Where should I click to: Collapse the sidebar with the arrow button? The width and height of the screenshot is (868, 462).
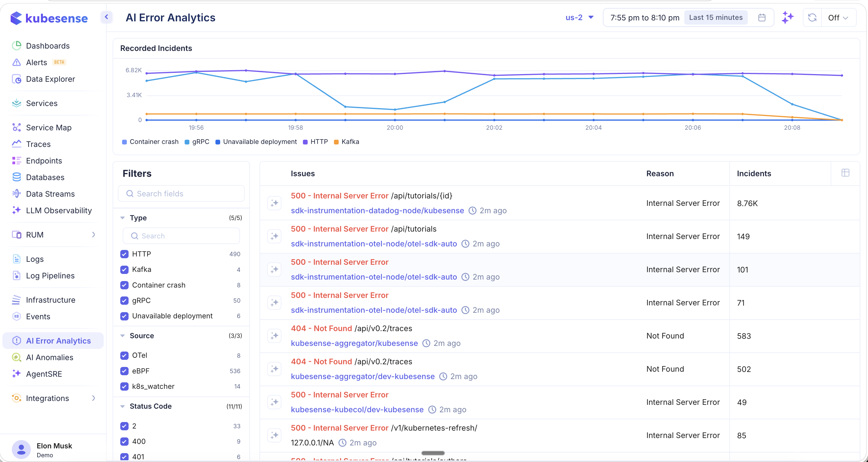click(x=106, y=17)
